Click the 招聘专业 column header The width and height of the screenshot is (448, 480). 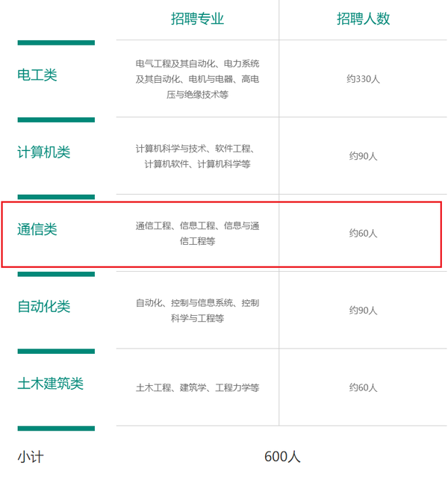[x=197, y=19]
